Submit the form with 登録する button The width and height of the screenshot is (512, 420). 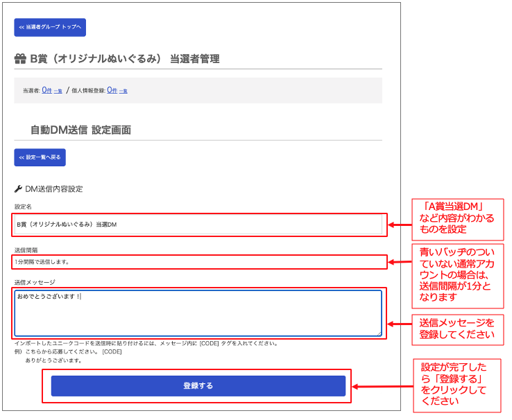(198, 385)
